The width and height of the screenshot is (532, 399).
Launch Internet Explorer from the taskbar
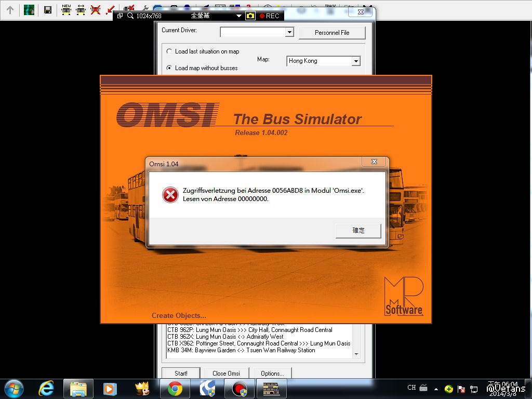coord(46,389)
